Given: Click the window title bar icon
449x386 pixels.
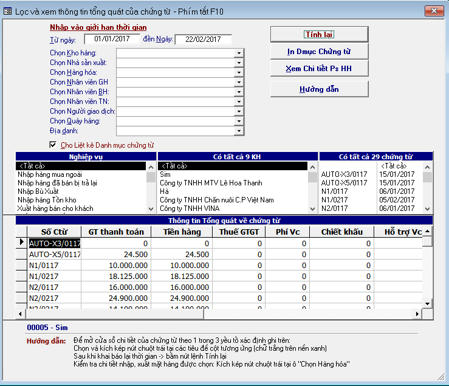Looking at the screenshot, I should pos(7,11).
